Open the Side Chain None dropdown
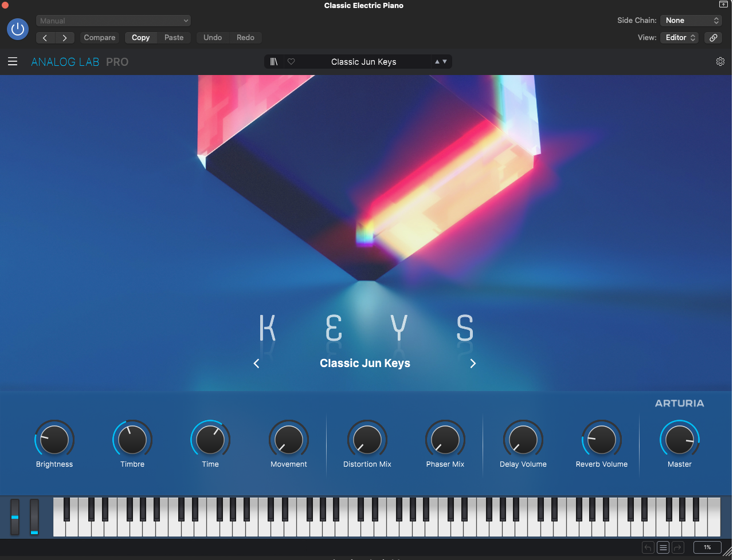733x560 pixels. click(691, 21)
